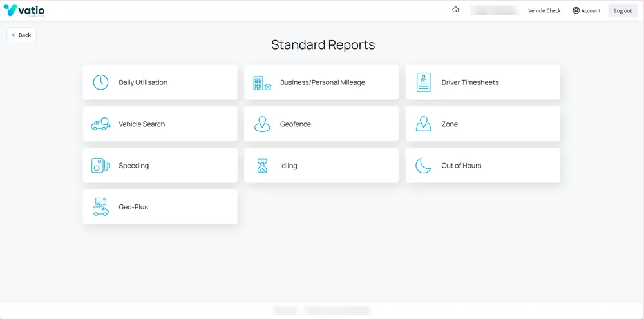Image resolution: width=644 pixels, height=319 pixels.
Task: Open the Account menu item
Action: [587, 11]
